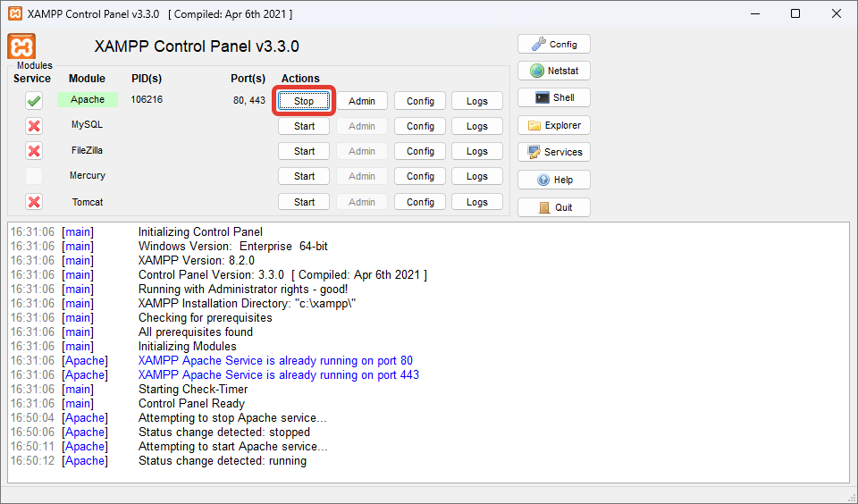The height and width of the screenshot is (504, 858).
Task: Click 'already running on port 443' log line
Action: 279,374
